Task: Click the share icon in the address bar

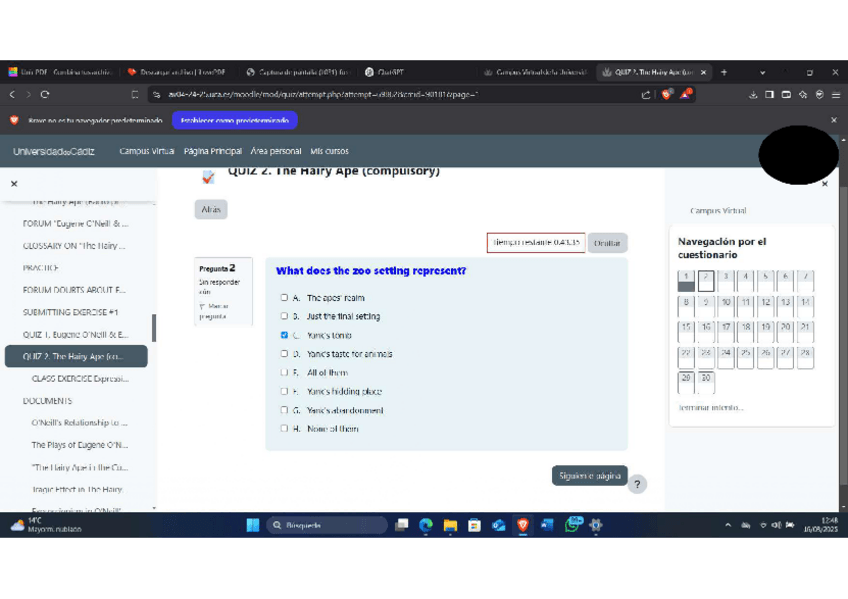Action: tap(646, 95)
